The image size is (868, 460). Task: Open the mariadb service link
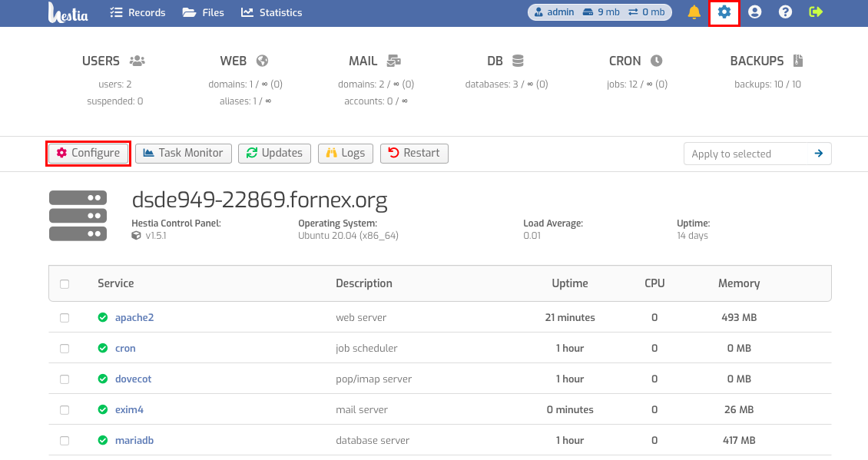[134, 441]
